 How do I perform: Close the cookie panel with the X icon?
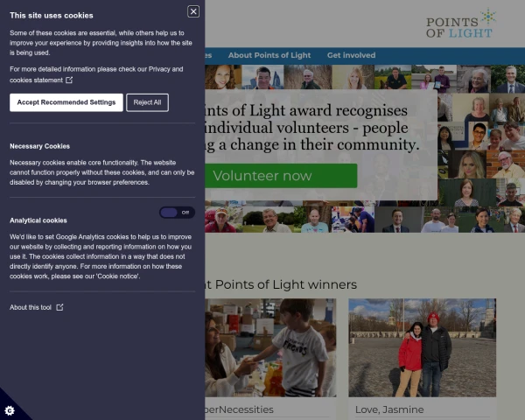tap(193, 11)
